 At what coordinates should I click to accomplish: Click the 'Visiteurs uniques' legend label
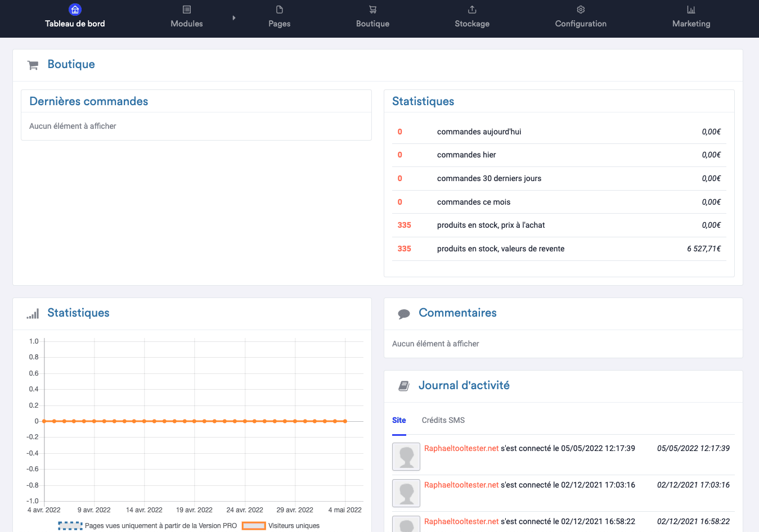294,526
